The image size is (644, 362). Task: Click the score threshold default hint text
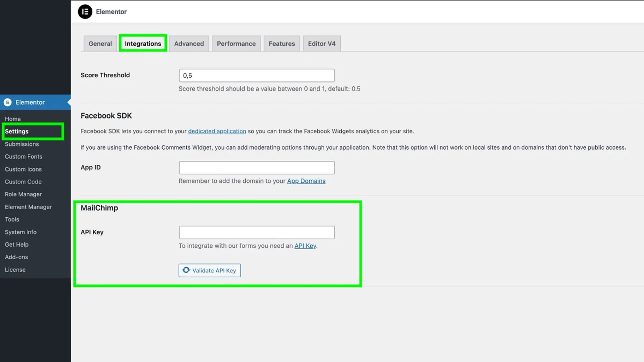[270, 88]
